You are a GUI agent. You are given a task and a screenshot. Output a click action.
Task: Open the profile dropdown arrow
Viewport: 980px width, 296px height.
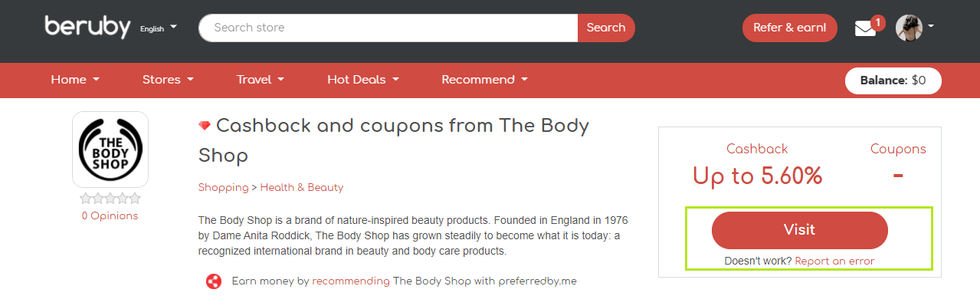(930, 26)
